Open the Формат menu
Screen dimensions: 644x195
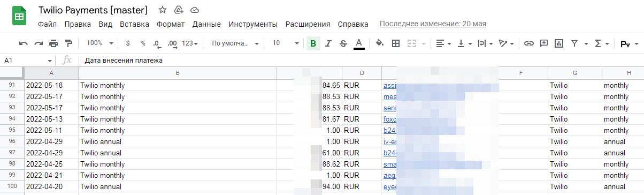tap(171, 24)
